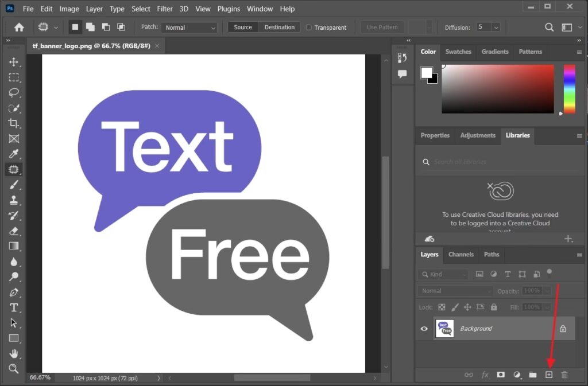Select the Horizontal Type tool
The height and width of the screenshot is (386, 588).
[14, 307]
